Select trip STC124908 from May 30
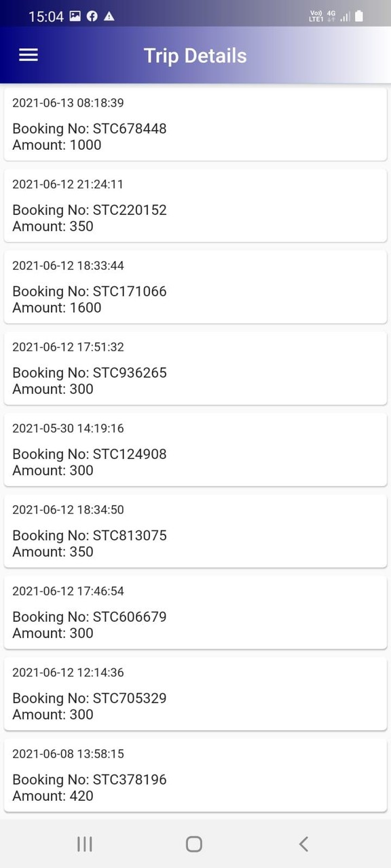Viewport: 391px width, 868px height. tap(195, 449)
